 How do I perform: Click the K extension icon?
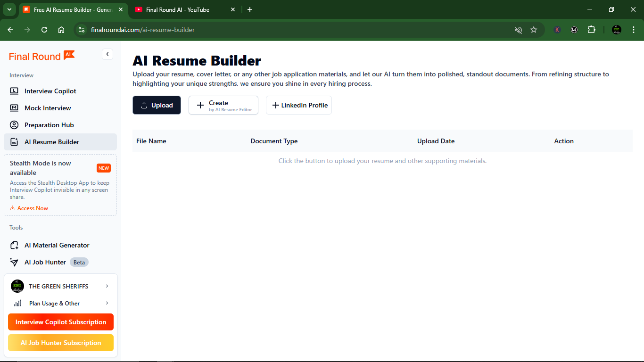pyautogui.click(x=557, y=30)
